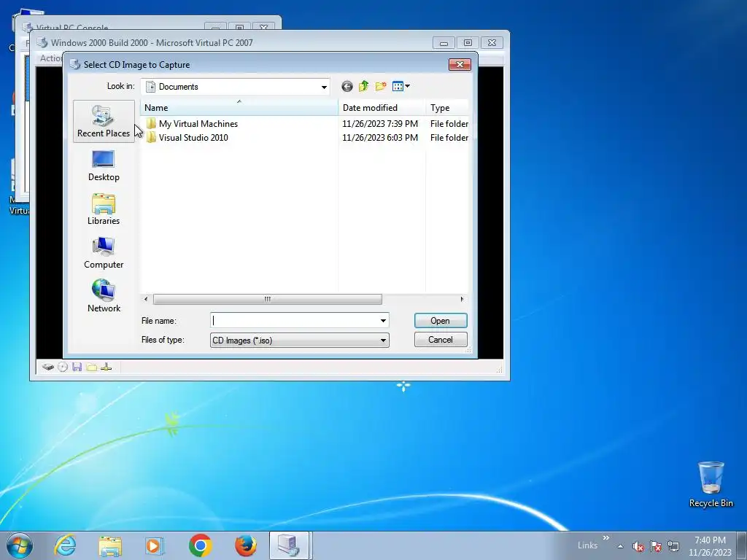Click the 11/26/2023 7:39 PM date cell

click(380, 124)
